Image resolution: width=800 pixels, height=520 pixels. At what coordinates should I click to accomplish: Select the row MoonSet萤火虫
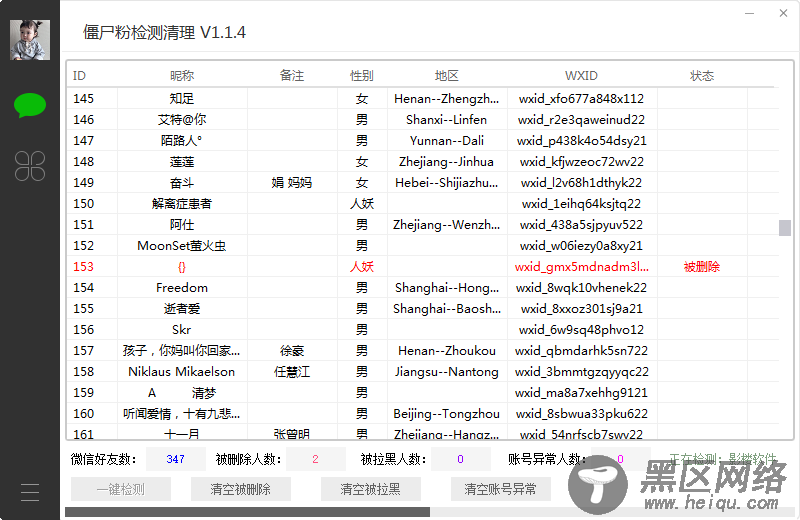pyautogui.click(x=422, y=245)
